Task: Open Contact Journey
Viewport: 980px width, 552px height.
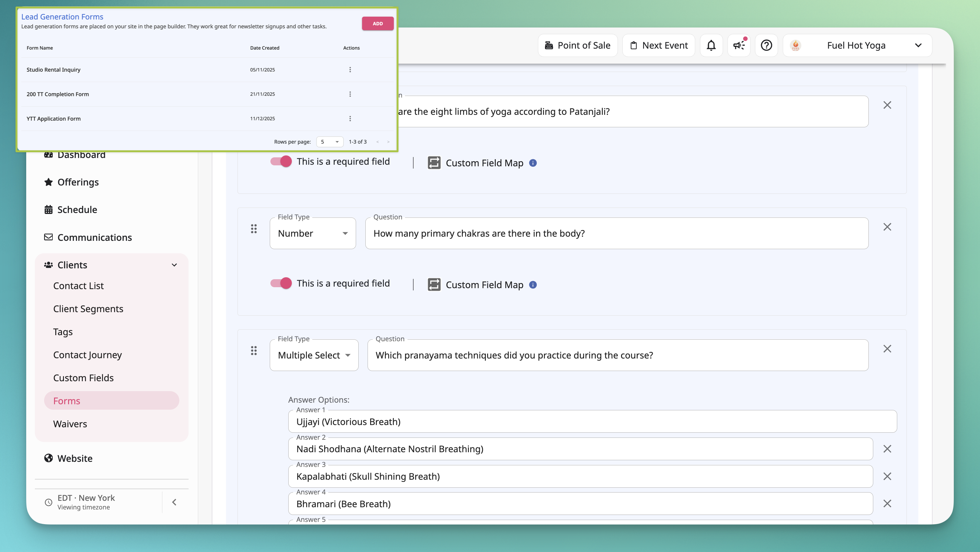Action: pyautogui.click(x=88, y=355)
